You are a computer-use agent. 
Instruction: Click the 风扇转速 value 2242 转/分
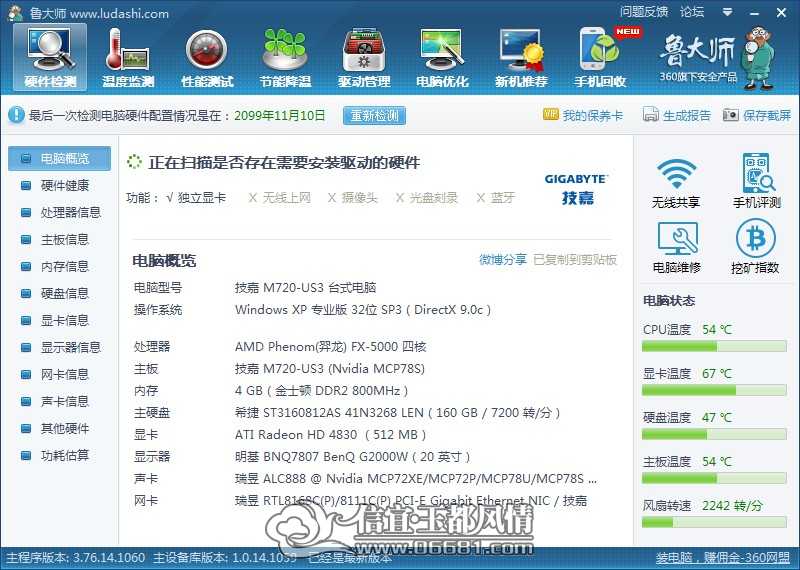pos(732,506)
